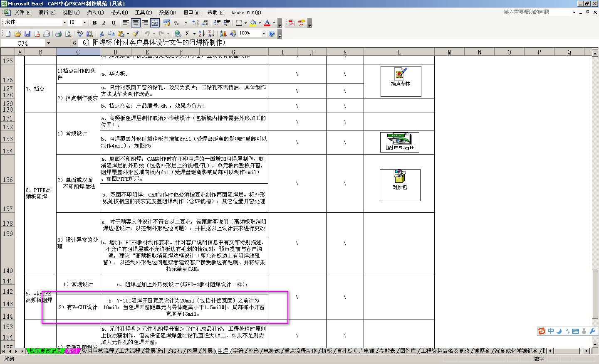
Task: Open 编辑 menu
Action: point(47,12)
